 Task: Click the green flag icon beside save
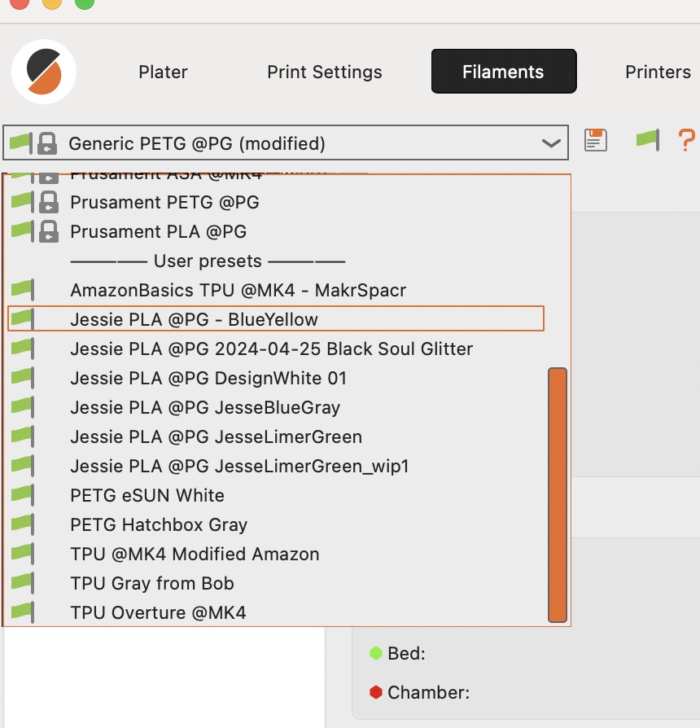pyautogui.click(x=648, y=140)
